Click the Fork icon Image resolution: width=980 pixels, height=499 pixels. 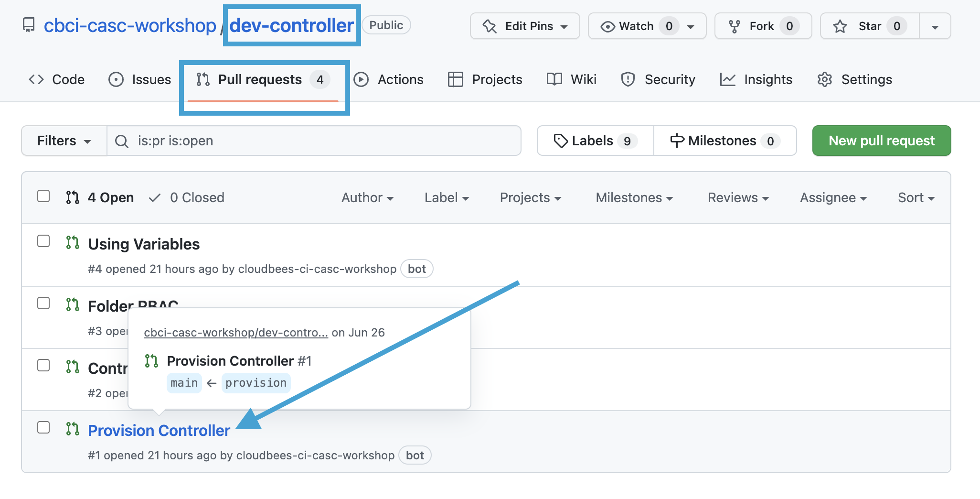(x=734, y=26)
